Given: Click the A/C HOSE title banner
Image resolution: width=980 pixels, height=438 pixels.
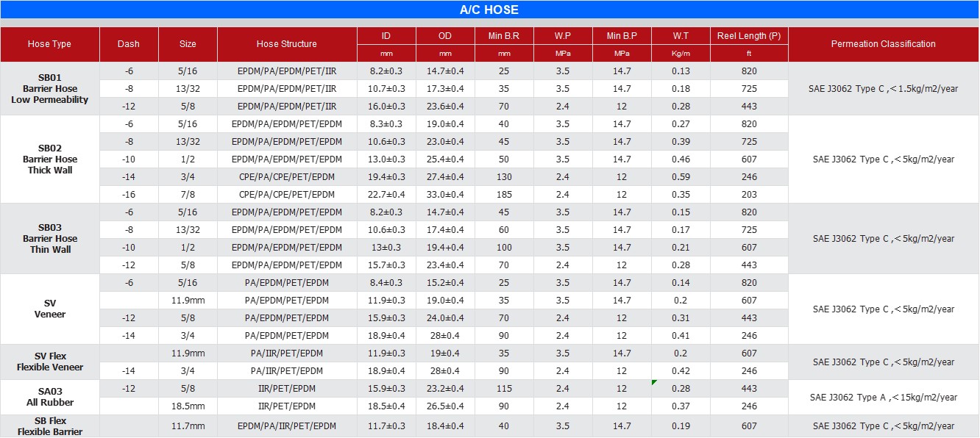Looking at the screenshot, I should (489, 10).
